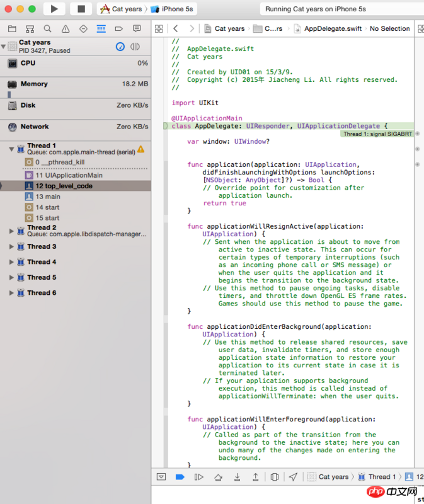This screenshot has width=424, height=504.
Task: Select the 13 main stack frame
Action: pos(47,197)
